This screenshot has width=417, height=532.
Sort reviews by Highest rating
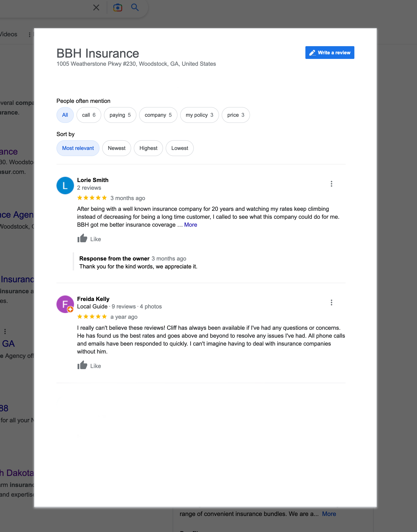pyautogui.click(x=148, y=148)
